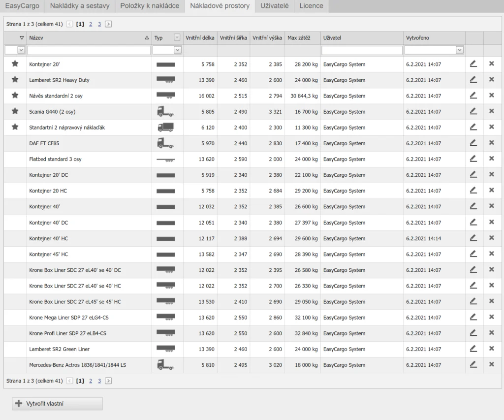Open the Vytvořeno date filter dropdown
The image size is (504, 420).
460,50
